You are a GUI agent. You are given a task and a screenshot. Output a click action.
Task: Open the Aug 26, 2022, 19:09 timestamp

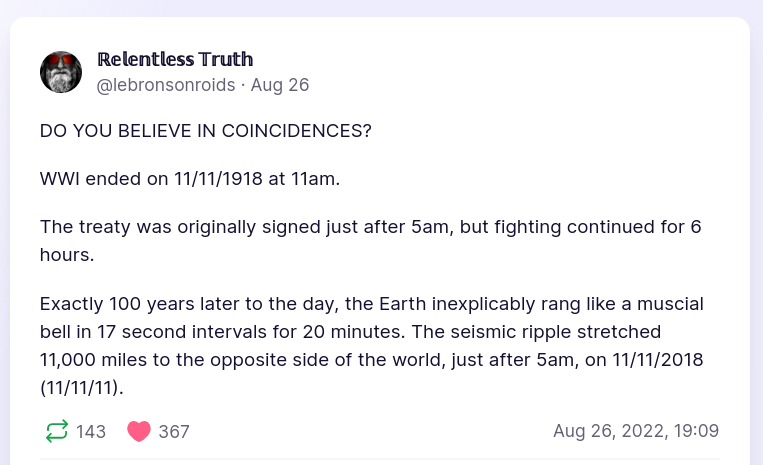[635, 431]
